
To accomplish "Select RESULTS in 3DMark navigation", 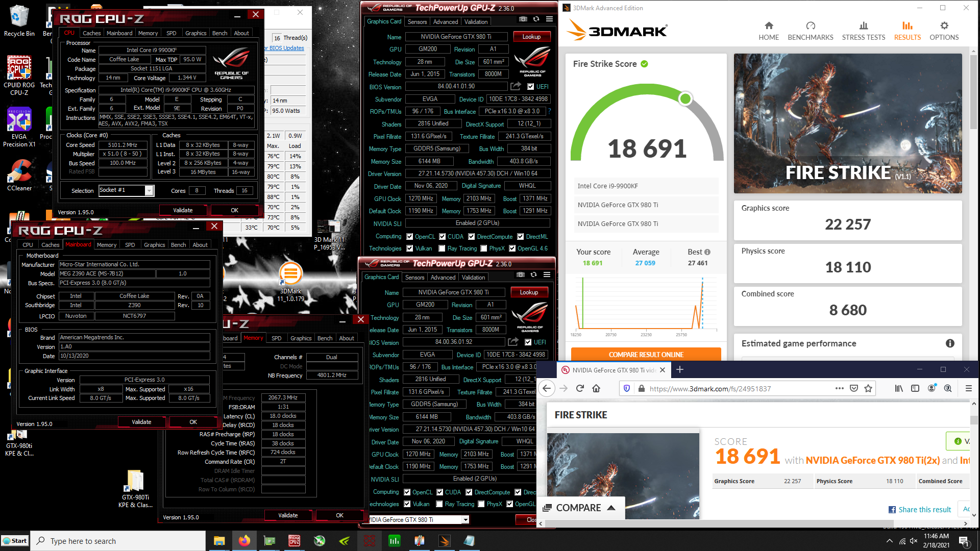I will (907, 31).
